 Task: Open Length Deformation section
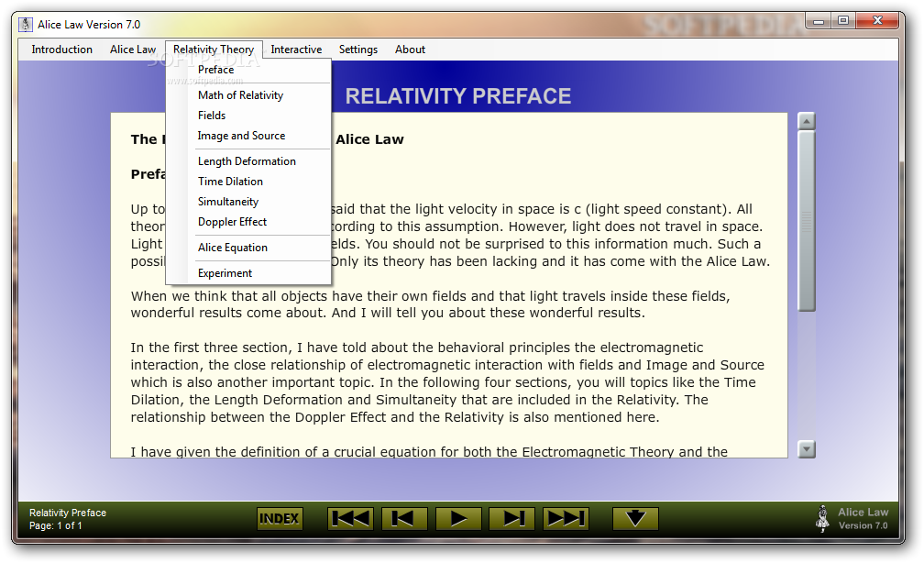pyautogui.click(x=248, y=161)
